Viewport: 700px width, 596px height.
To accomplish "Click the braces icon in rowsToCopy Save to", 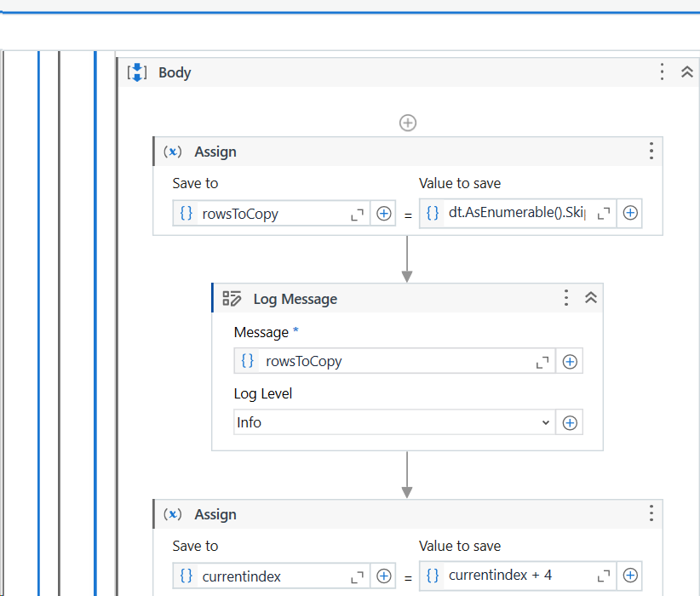I will (x=186, y=214).
